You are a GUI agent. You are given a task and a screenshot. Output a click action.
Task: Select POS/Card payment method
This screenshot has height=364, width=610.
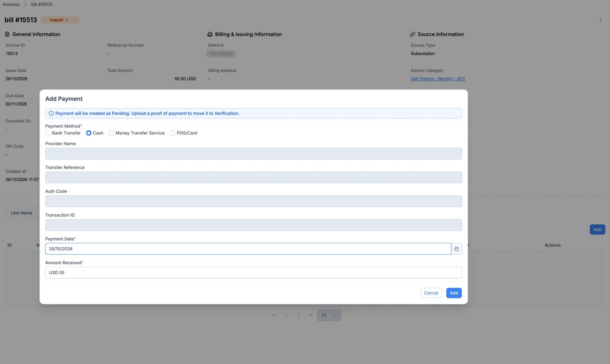pos(173,133)
